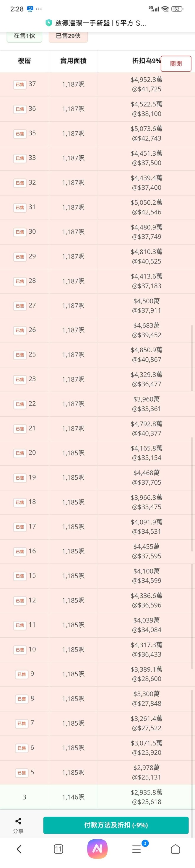
Task: Go back with the browser back arrow
Action: (19, 849)
